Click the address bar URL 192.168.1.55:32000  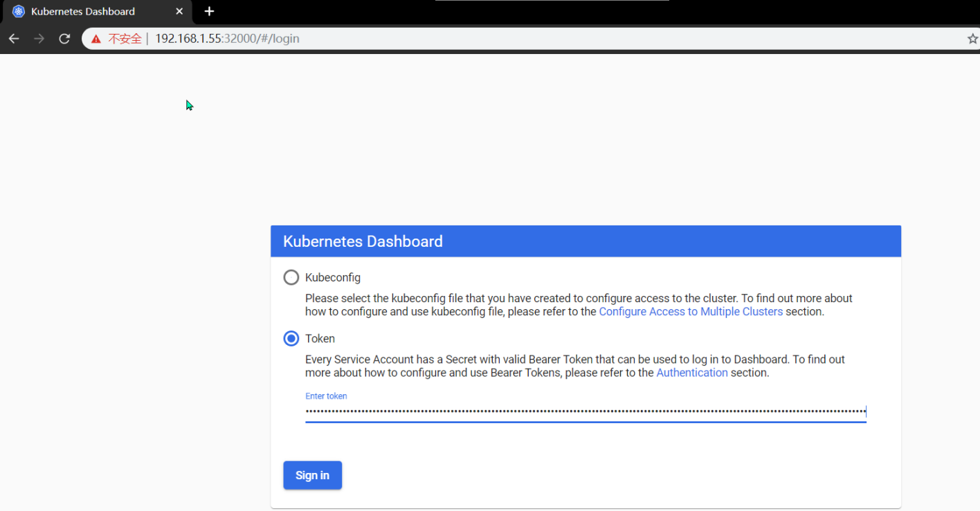tap(227, 39)
